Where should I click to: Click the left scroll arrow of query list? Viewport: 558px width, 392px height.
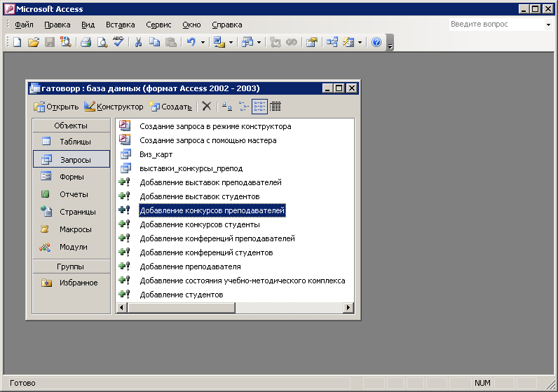click(122, 307)
